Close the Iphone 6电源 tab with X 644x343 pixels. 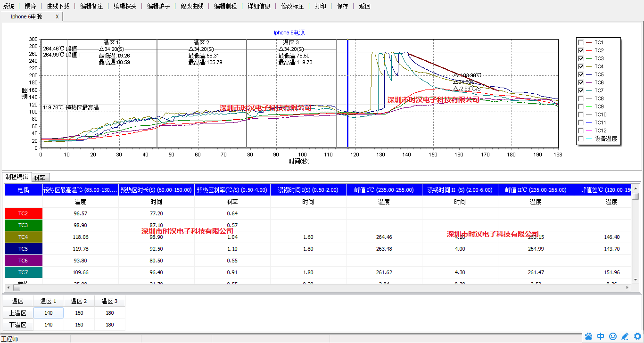(57, 16)
